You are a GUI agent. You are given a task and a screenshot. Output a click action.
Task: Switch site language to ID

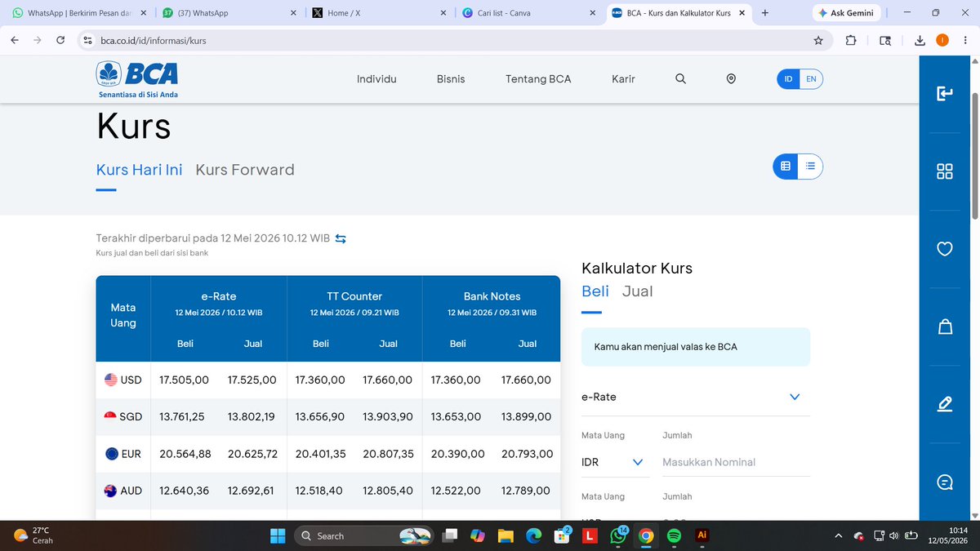coord(788,79)
